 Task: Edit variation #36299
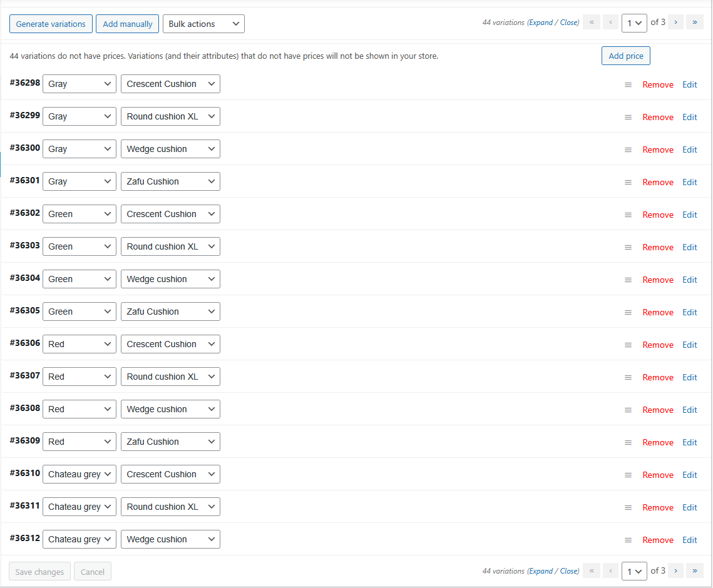[689, 118]
